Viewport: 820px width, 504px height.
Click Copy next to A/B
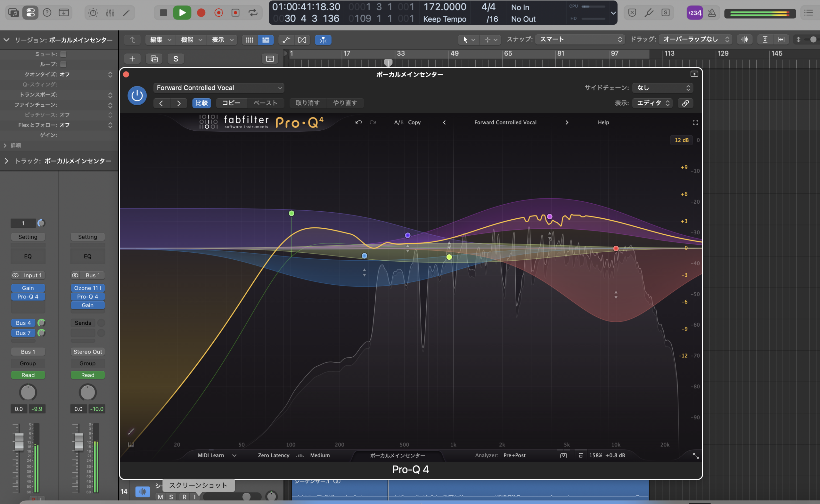point(414,122)
